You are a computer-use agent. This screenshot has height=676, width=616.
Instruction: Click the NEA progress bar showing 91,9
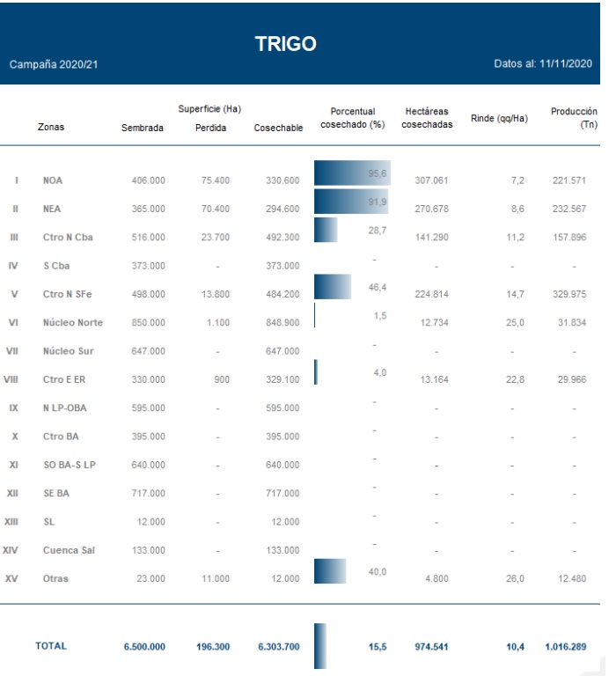(351, 202)
